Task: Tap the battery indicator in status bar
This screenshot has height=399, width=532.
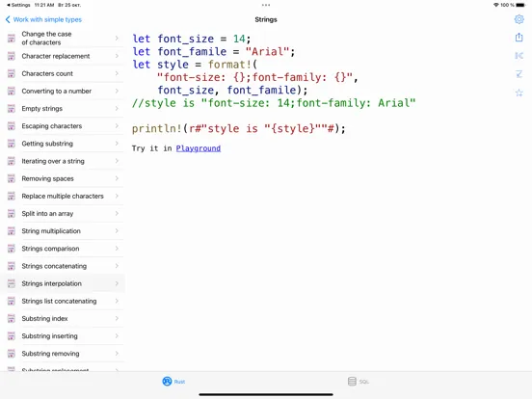Action: pyautogui.click(x=520, y=5)
